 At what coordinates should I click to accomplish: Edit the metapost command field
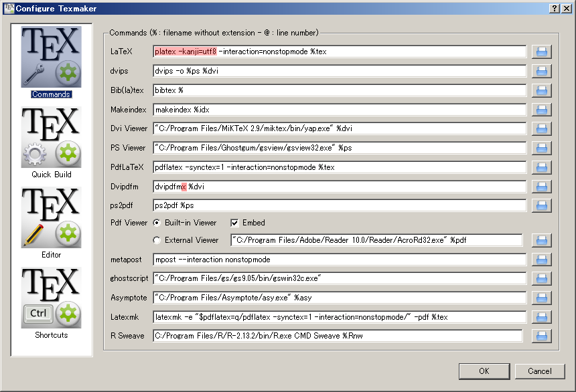[340, 260]
